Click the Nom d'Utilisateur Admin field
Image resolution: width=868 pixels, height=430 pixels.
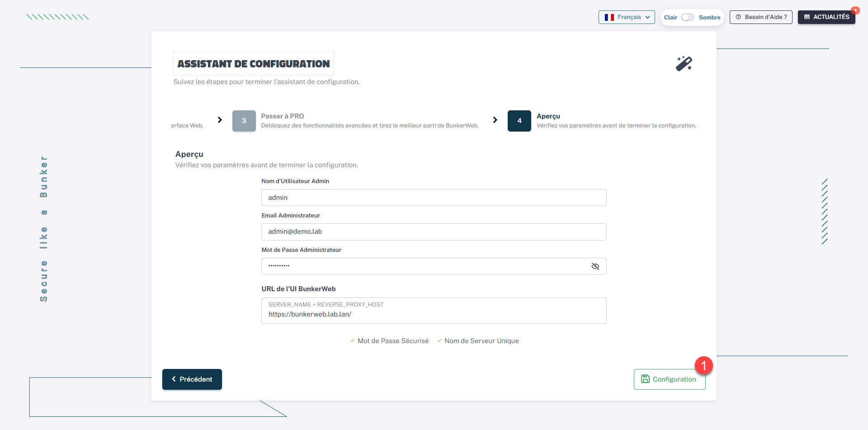[434, 198]
